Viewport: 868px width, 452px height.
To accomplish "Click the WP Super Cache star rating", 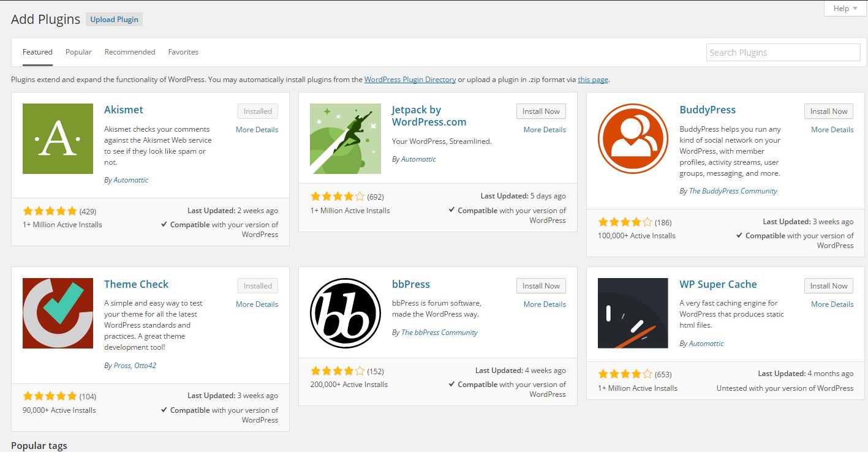I will point(625,374).
